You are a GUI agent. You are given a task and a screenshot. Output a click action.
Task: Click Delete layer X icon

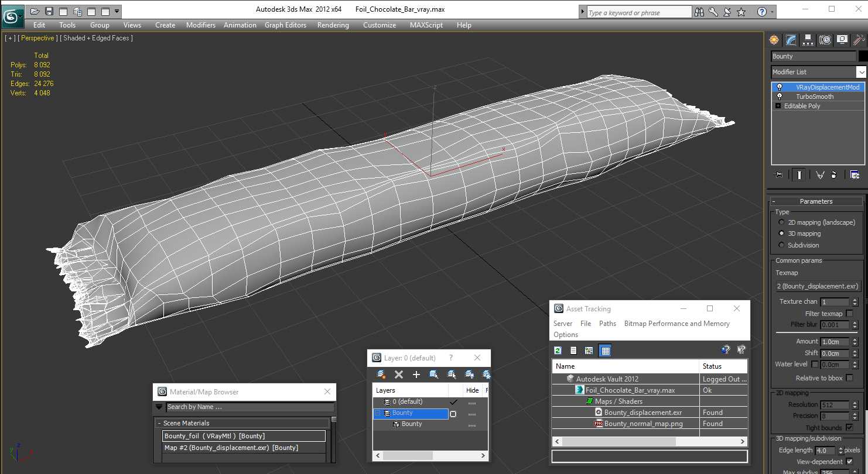[399, 375]
